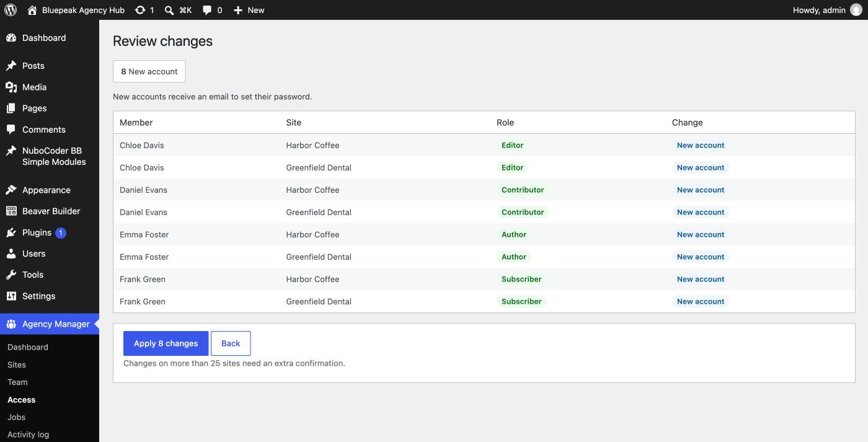Click the admin avatar icon

click(x=856, y=10)
